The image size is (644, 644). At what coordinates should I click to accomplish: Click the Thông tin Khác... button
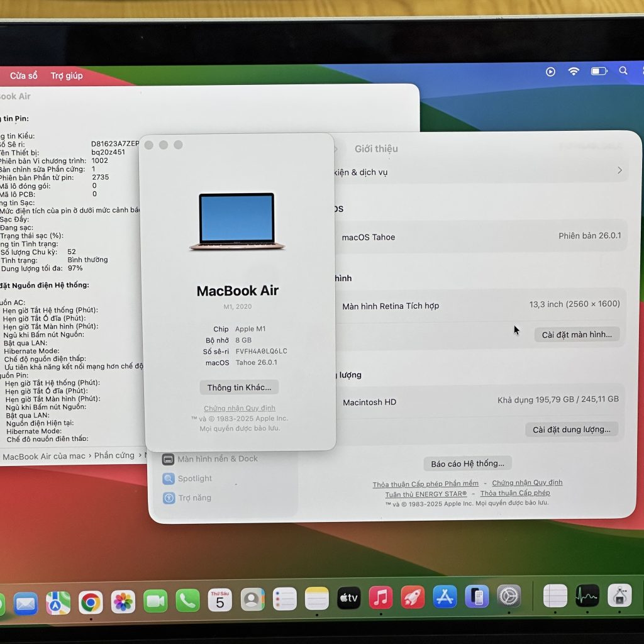pyautogui.click(x=239, y=387)
